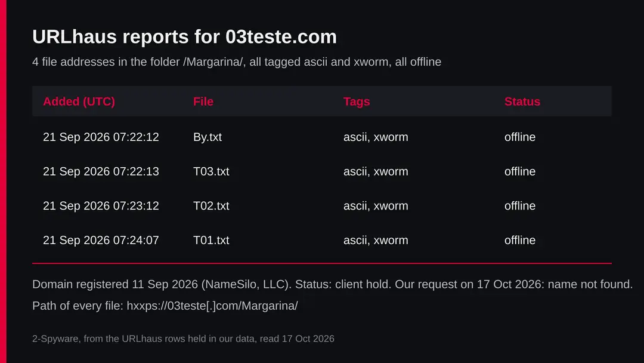Click the subtitle about the /Margarina/ folder
The height and width of the screenshot is (363, 644).
237,61
